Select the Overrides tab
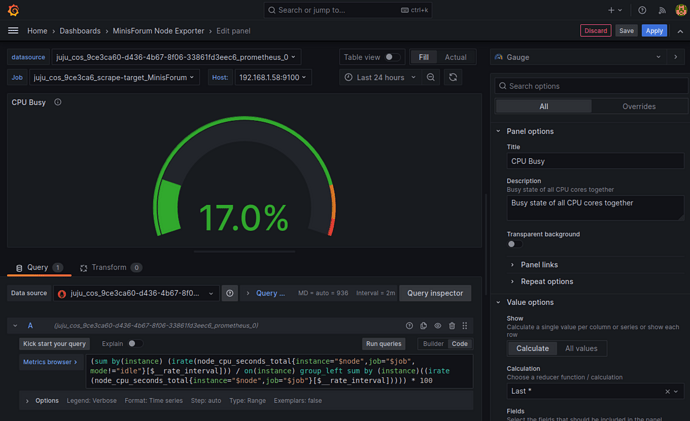This screenshot has width=690, height=421. pos(639,106)
